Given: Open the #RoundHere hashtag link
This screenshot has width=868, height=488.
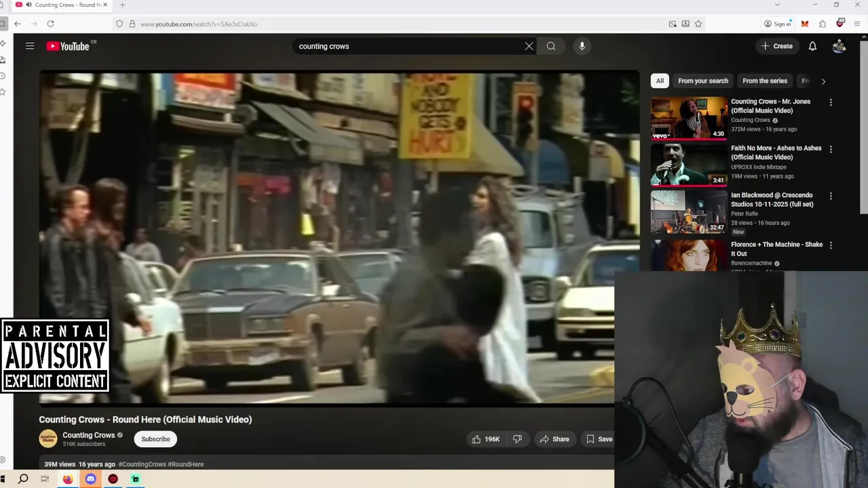Looking at the screenshot, I should coord(186,464).
